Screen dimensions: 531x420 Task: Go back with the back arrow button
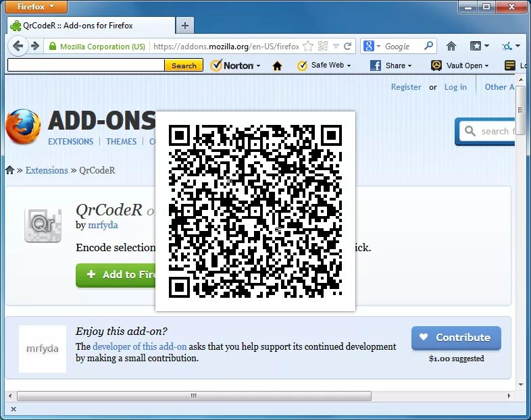pos(18,46)
